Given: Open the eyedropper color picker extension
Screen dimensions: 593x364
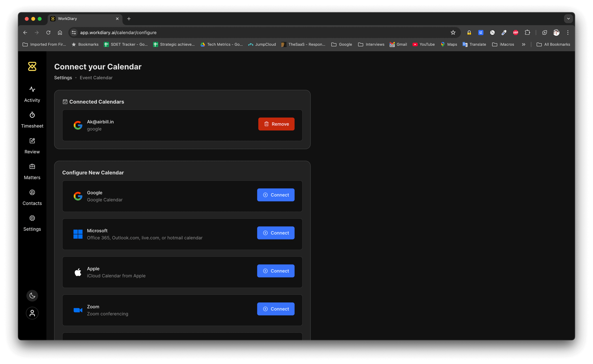Looking at the screenshot, I should tap(504, 33).
